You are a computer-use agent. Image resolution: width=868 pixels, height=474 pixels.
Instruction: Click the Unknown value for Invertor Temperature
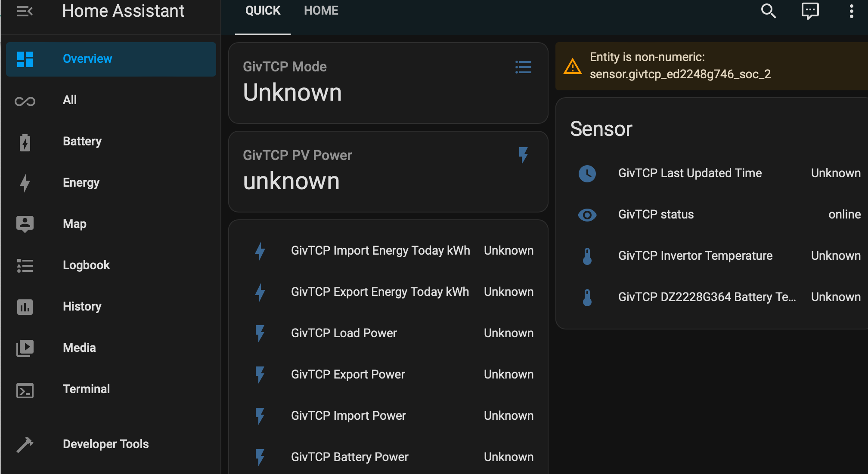[836, 256]
